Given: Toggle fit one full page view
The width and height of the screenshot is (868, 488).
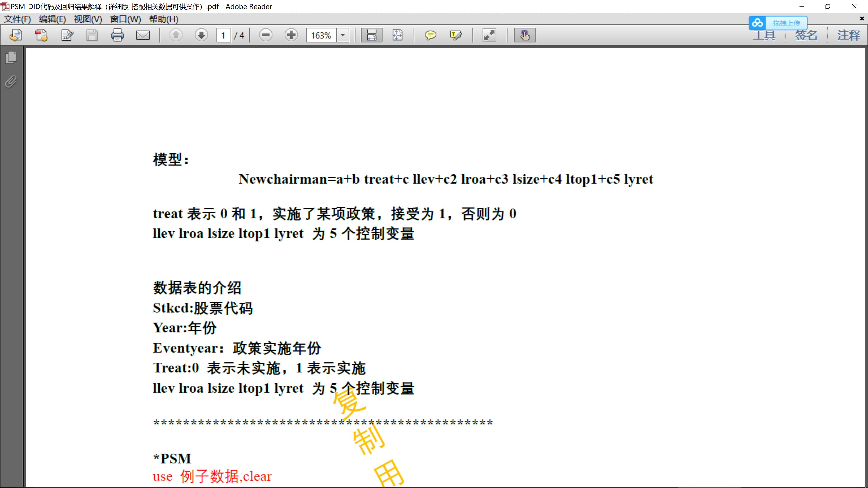Looking at the screenshot, I should (397, 35).
